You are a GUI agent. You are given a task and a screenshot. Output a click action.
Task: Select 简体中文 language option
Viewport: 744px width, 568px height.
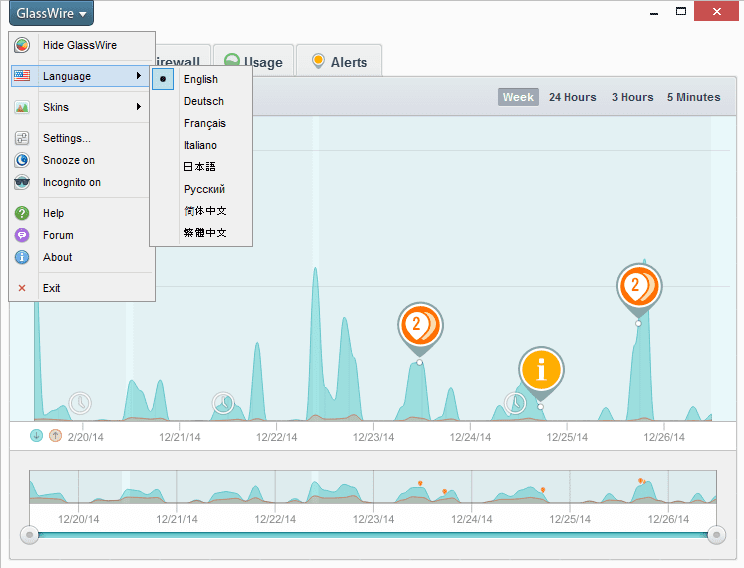coord(201,211)
